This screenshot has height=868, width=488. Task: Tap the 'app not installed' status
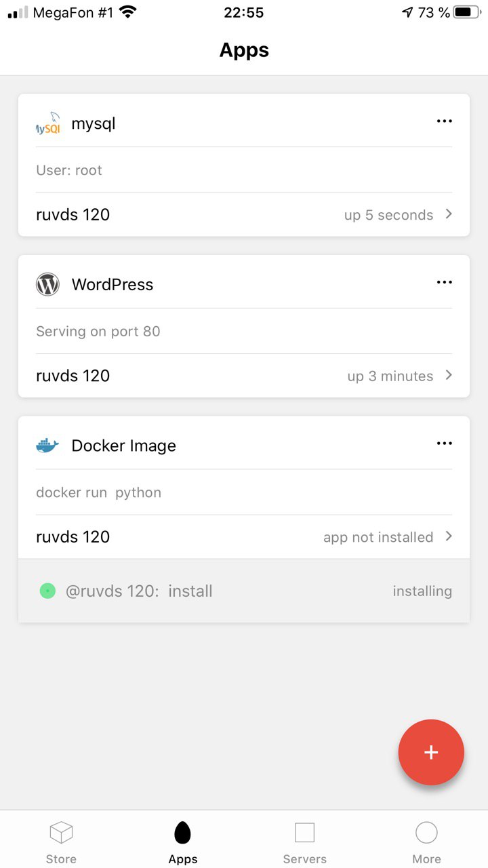point(378,537)
